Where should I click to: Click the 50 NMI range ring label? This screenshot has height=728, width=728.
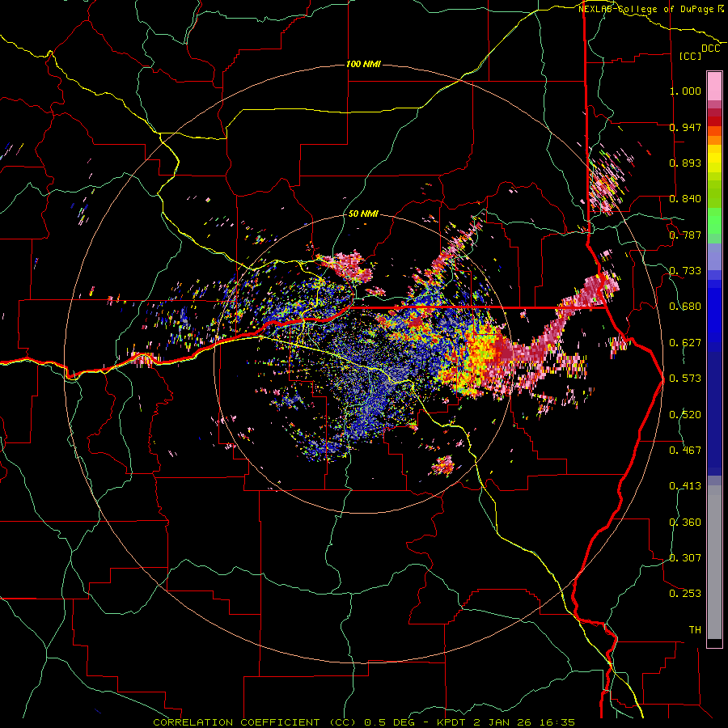click(363, 214)
